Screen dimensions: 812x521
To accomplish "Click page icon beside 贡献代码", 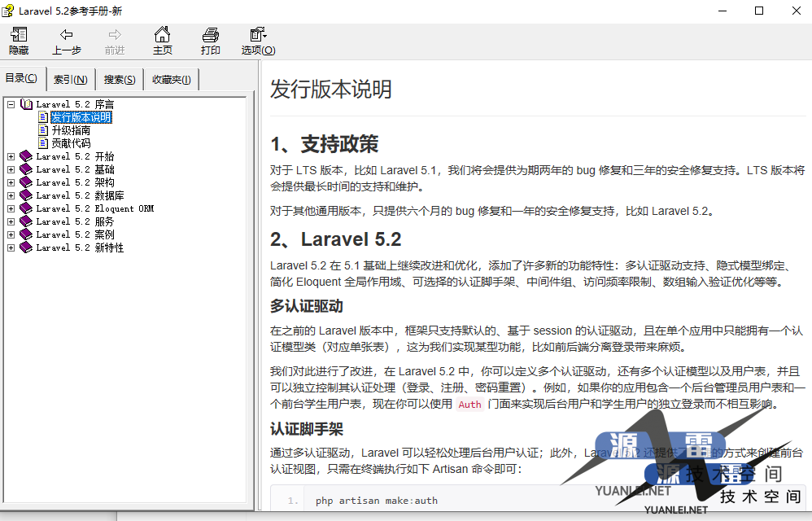I will [x=43, y=143].
